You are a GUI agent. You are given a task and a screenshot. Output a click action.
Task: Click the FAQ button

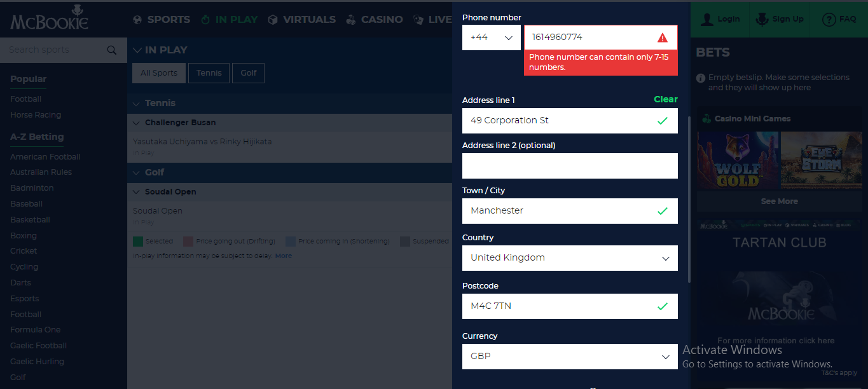coord(839,19)
